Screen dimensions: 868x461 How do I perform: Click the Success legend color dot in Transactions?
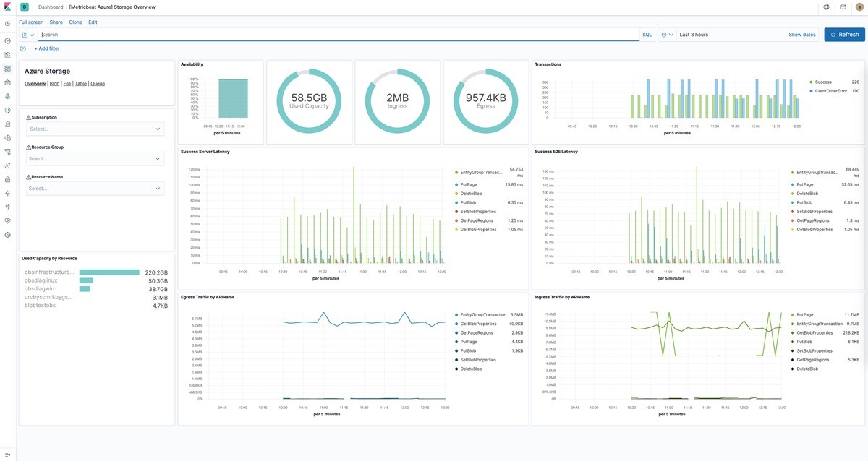click(x=812, y=82)
